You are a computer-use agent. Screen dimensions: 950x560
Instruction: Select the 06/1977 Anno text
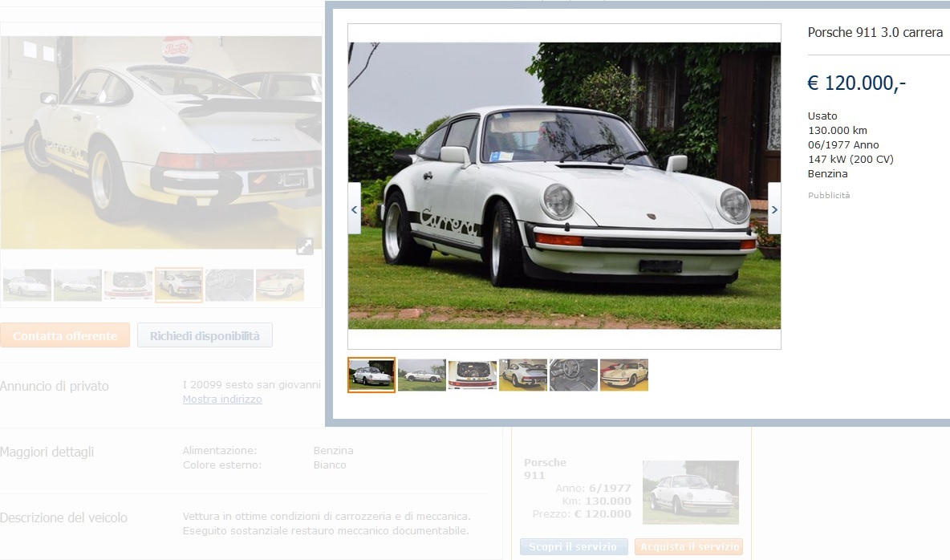click(843, 145)
